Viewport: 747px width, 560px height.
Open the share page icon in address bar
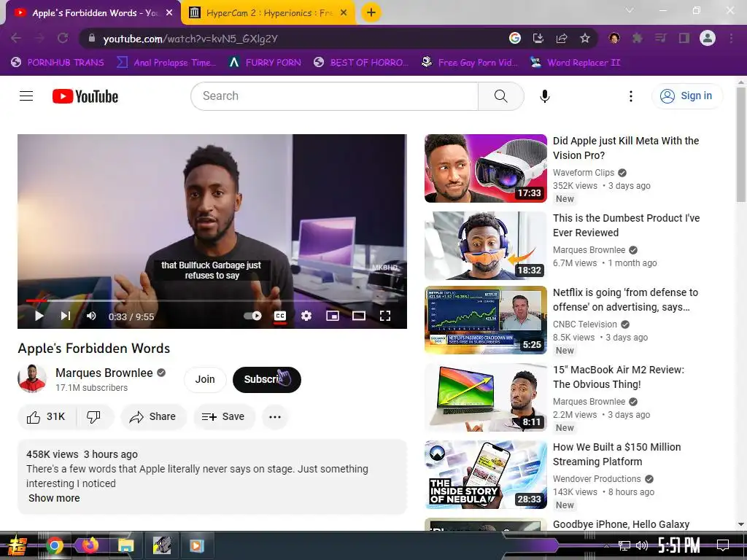click(562, 38)
